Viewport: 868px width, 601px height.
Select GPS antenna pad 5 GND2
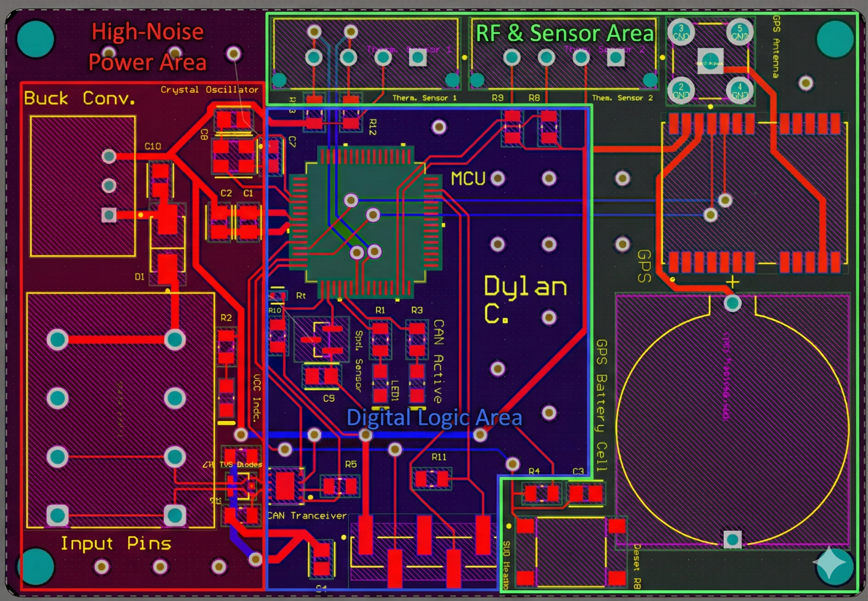tap(739, 32)
